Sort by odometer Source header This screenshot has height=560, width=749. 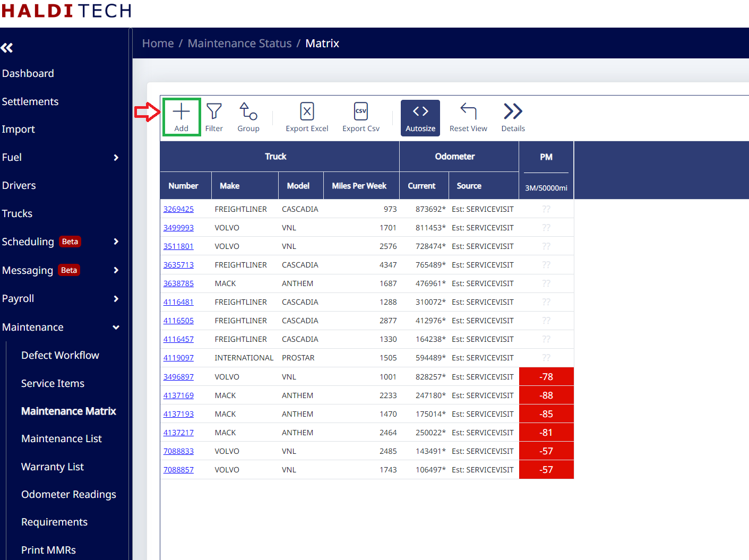484,186
